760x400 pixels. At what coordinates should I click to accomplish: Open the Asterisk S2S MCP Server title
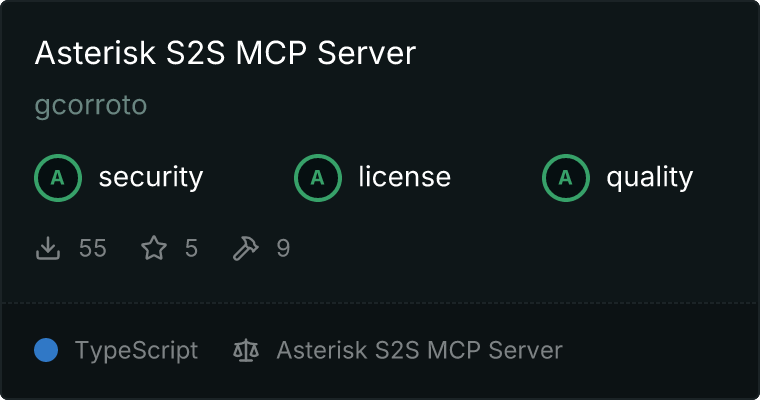225,52
